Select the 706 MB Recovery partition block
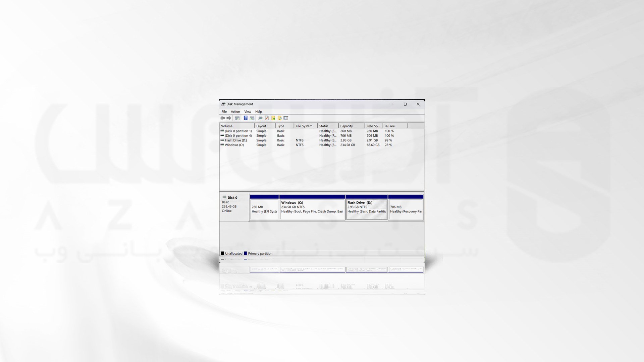Image resolution: width=644 pixels, height=362 pixels. pyautogui.click(x=406, y=207)
